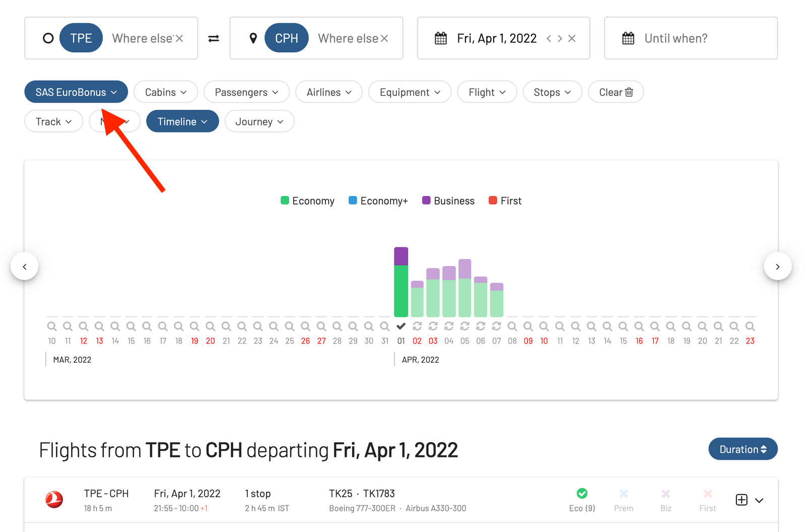806x532 pixels.
Task: Clear the CPH destination field with X
Action: 384,38
